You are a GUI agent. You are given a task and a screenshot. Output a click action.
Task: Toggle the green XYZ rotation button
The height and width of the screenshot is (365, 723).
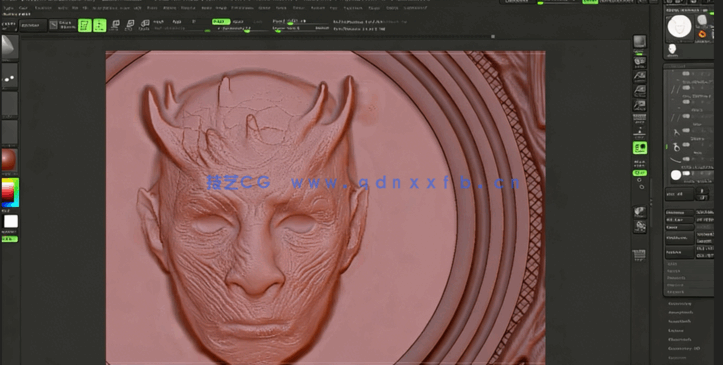tap(640, 173)
